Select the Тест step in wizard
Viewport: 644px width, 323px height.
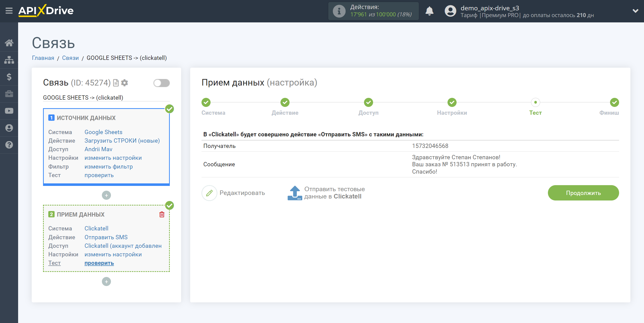(536, 102)
